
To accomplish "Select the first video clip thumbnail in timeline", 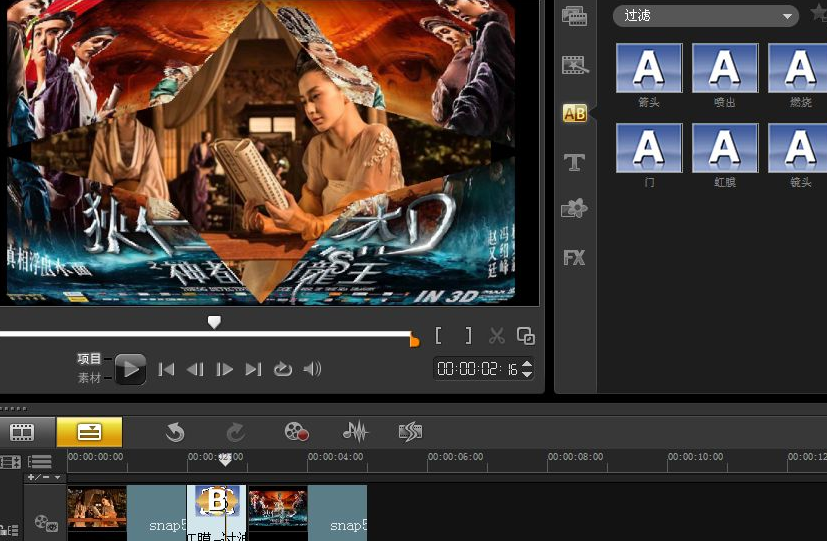I will 97,508.
